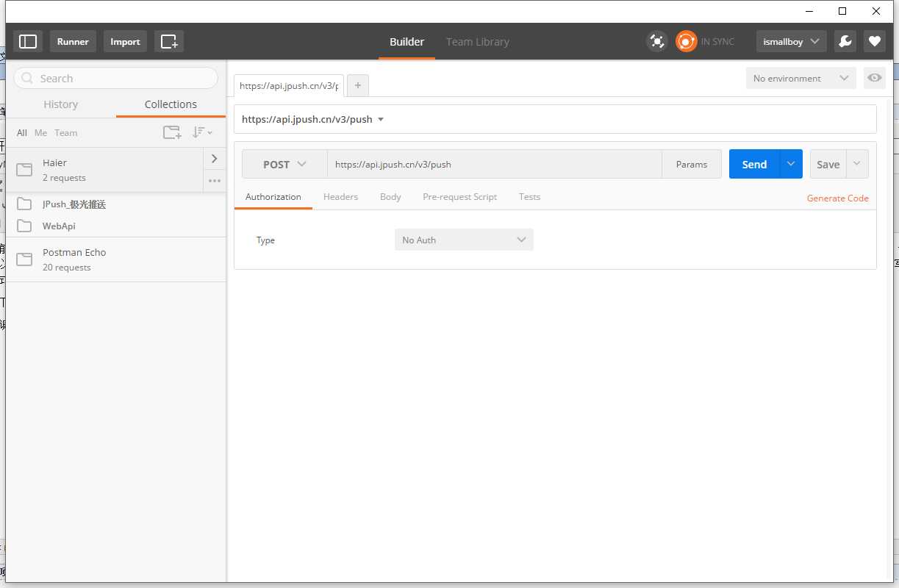Screen dimensions: 899x588
Task: Select the Postman Echo collection
Action: pyautogui.click(x=116, y=259)
